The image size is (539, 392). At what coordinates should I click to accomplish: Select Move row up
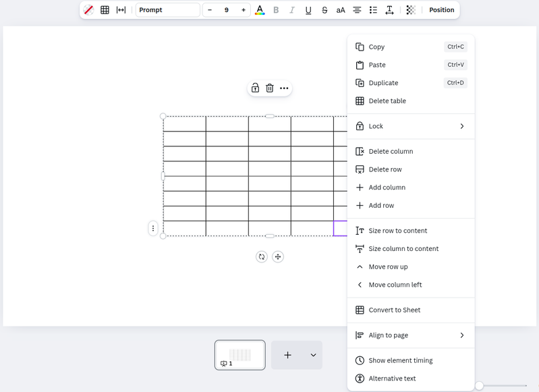pyautogui.click(x=411, y=267)
